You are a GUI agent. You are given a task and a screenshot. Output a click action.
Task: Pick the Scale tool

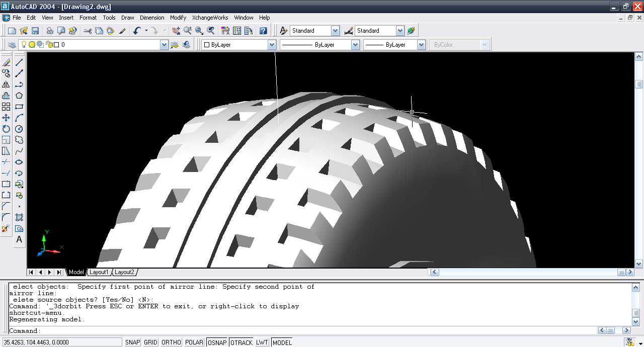click(x=6, y=140)
